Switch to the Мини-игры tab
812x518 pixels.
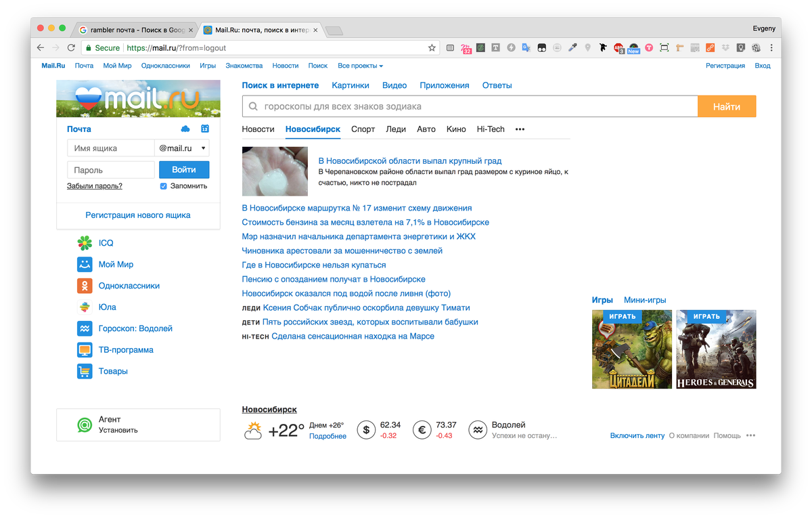pyautogui.click(x=645, y=300)
